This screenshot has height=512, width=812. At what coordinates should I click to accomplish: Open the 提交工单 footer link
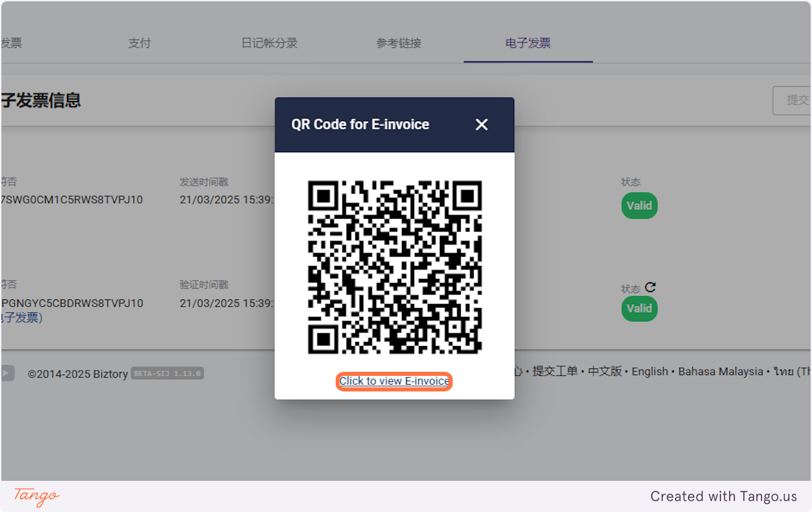pyautogui.click(x=555, y=372)
